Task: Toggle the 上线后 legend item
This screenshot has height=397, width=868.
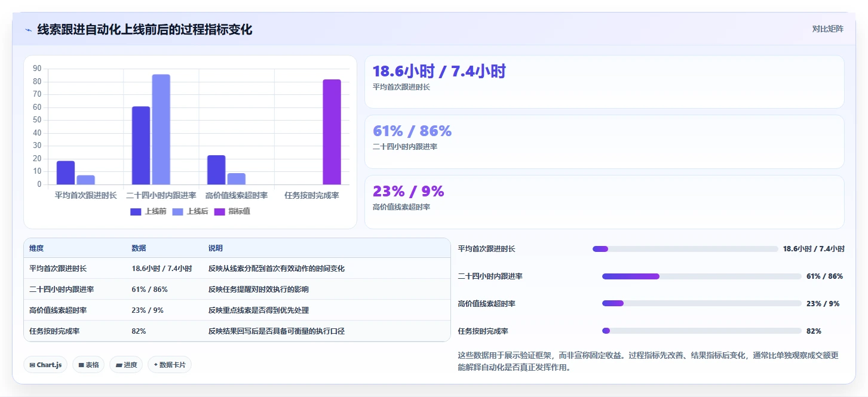Action: pyautogui.click(x=190, y=211)
